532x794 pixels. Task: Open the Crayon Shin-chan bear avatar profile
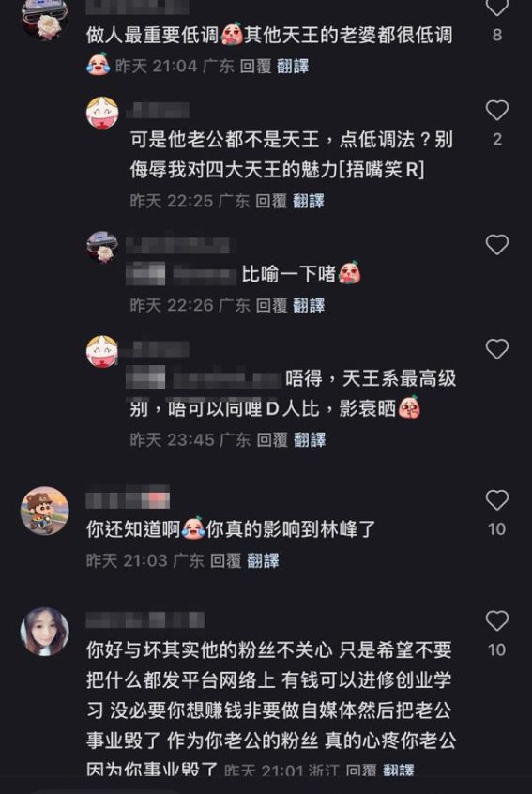(x=44, y=511)
